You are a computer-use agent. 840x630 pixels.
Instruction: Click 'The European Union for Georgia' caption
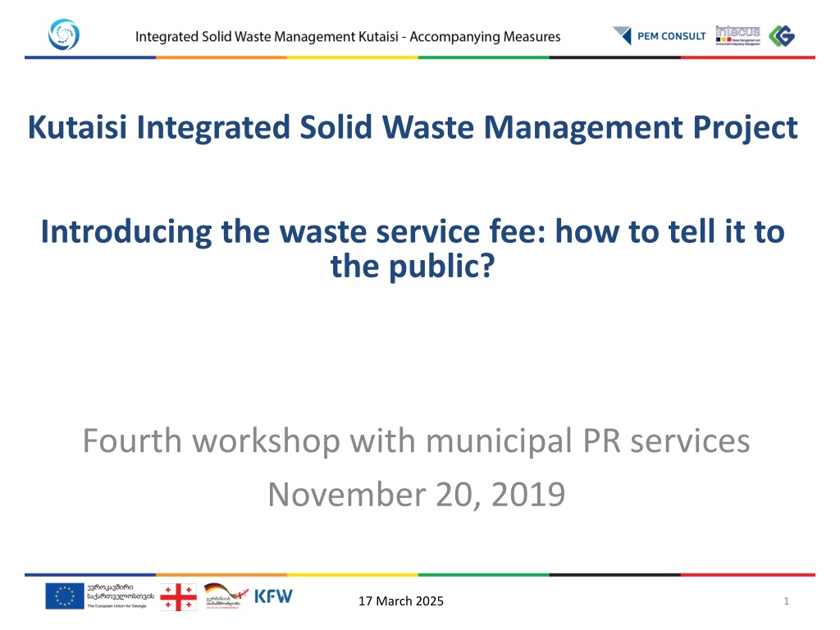[116, 606]
